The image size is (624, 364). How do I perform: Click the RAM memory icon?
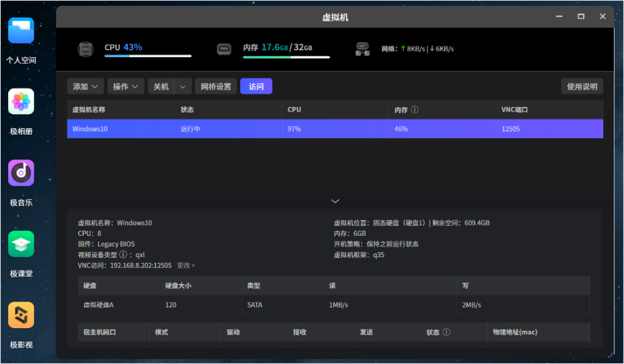(x=224, y=49)
